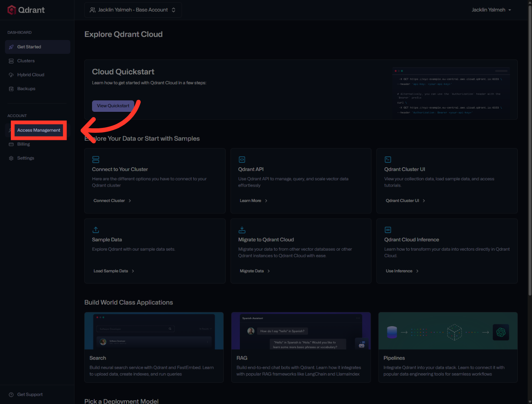Open the Pipelines diagram preview image

448,331
